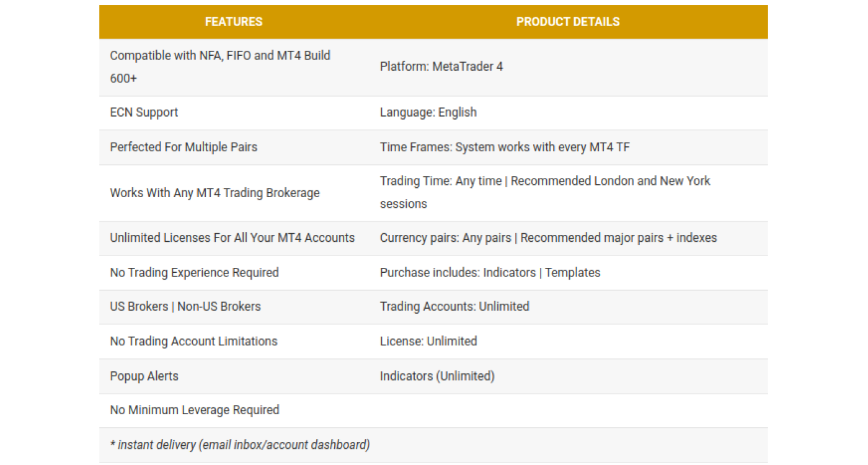Image resolution: width=868 pixels, height=465 pixels.
Task: Click the PRODUCT DETAILS column header
Action: [567, 22]
